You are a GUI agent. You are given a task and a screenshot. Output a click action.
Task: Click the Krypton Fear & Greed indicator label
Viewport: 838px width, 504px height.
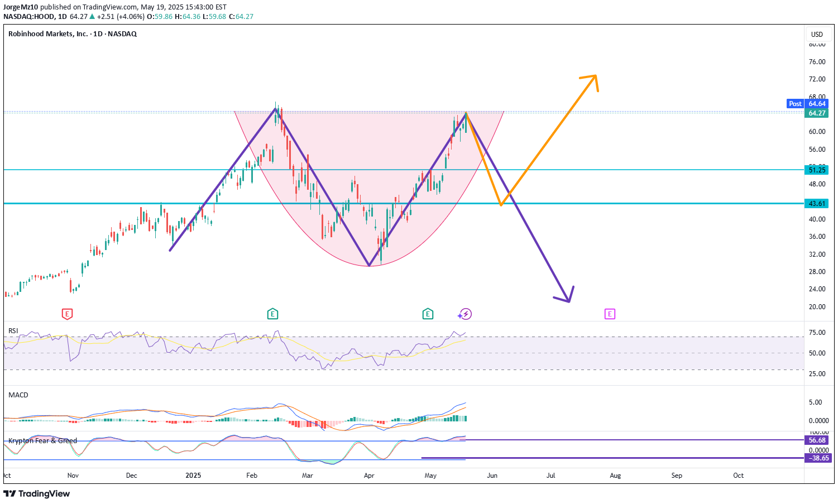[43, 441]
